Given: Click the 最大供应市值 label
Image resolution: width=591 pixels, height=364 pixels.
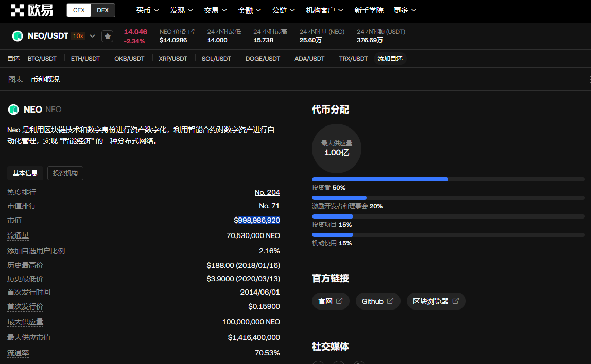Looking at the screenshot, I should tap(29, 338).
